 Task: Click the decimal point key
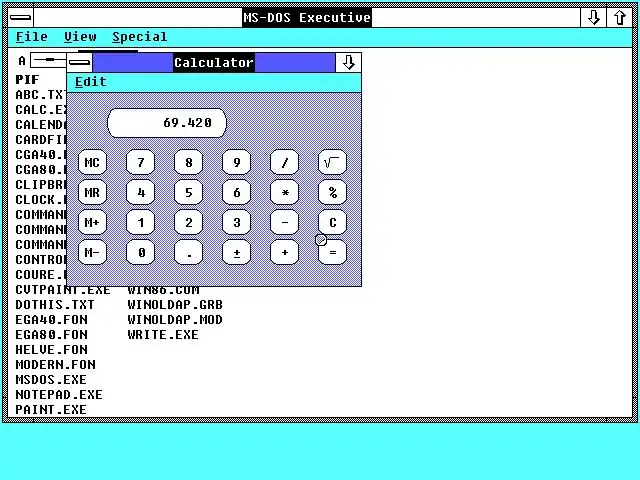189,252
